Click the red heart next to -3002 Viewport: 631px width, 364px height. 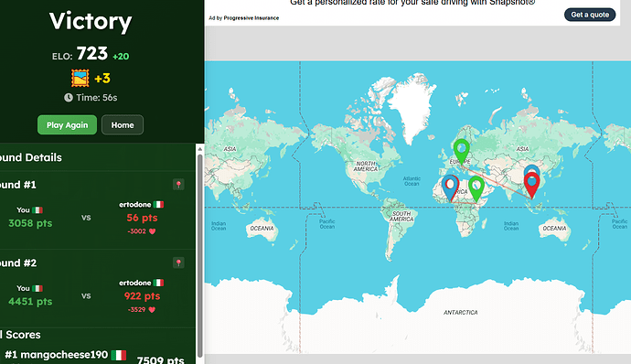pos(152,231)
